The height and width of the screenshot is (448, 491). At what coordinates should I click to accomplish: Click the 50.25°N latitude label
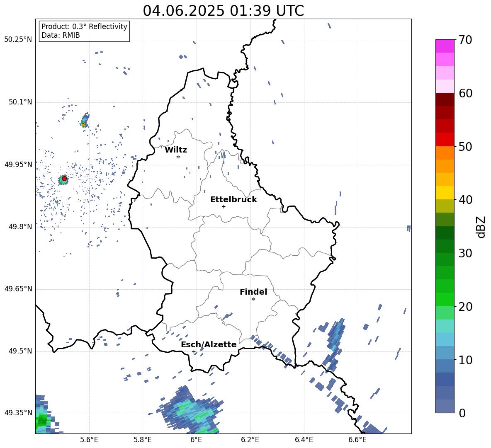click(x=18, y=40)
